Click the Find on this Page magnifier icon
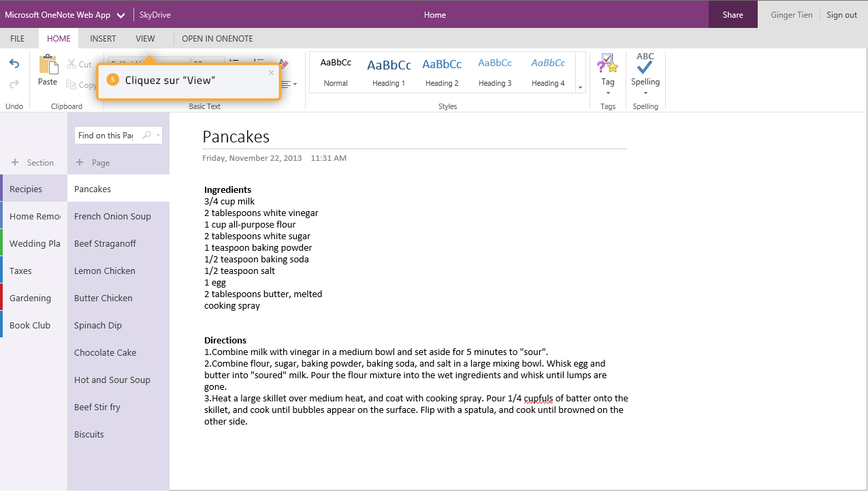This screenshot has height=492, width=868. [148, 135]
